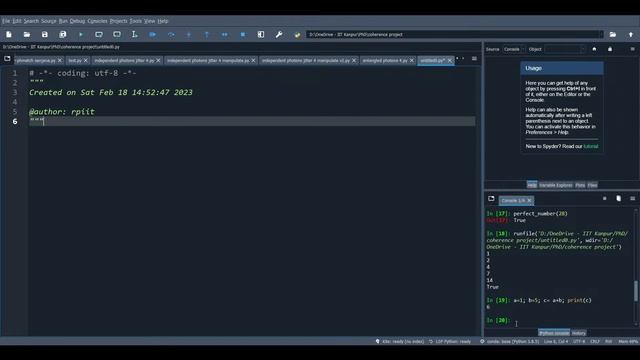Open Help pane options menu
Screen dimensions: 640x360
[x=633, y=49]
